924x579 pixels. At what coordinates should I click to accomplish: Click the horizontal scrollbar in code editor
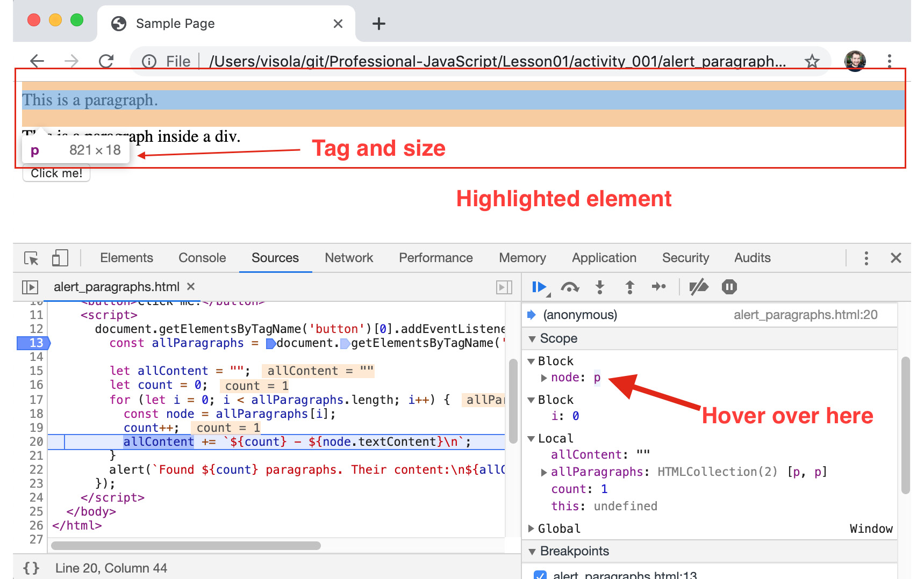coord(186,546)
